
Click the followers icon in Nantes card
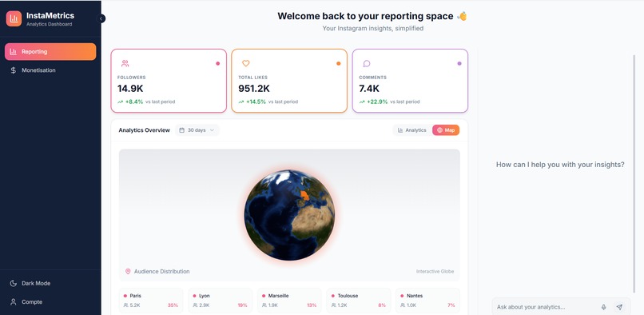point(403,305)
